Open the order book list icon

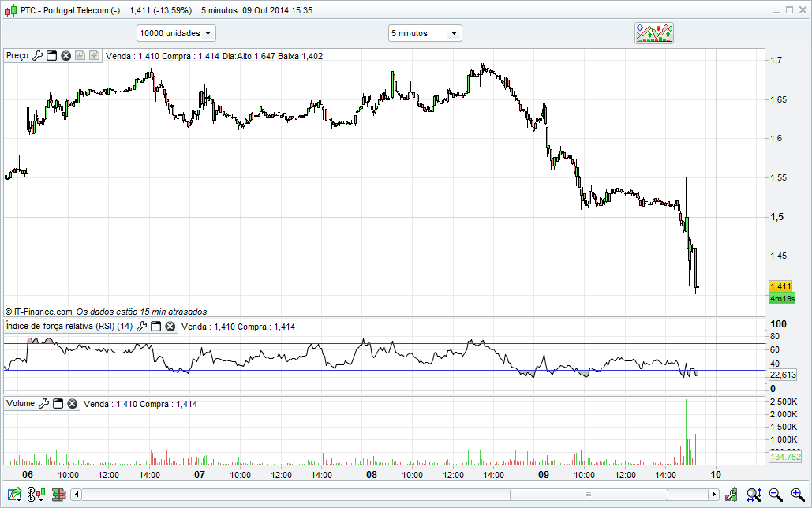58,495
